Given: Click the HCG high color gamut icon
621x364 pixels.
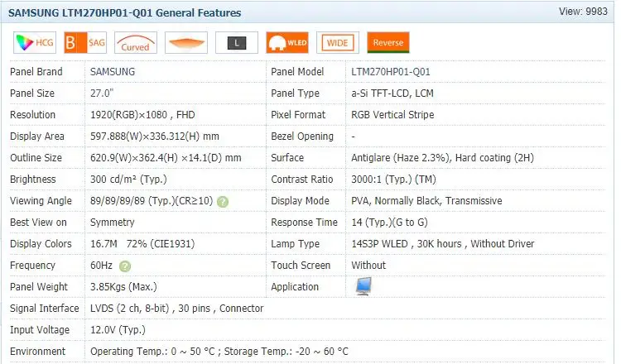Looking at the screenshot, I should coord(35,42).
